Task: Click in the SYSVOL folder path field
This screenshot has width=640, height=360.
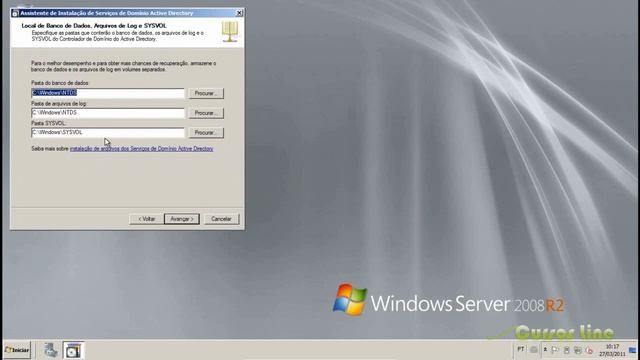Action: pyautogui.click(x=108, y=132)
